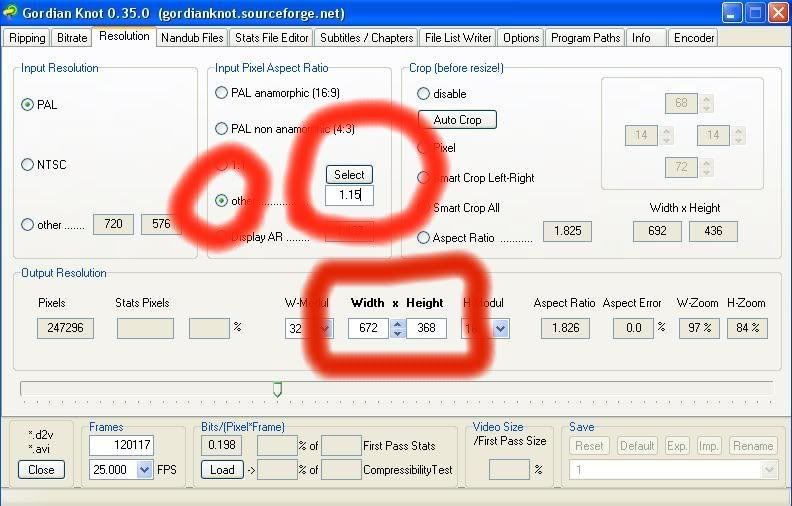Click the Auto Crop button

457,120
